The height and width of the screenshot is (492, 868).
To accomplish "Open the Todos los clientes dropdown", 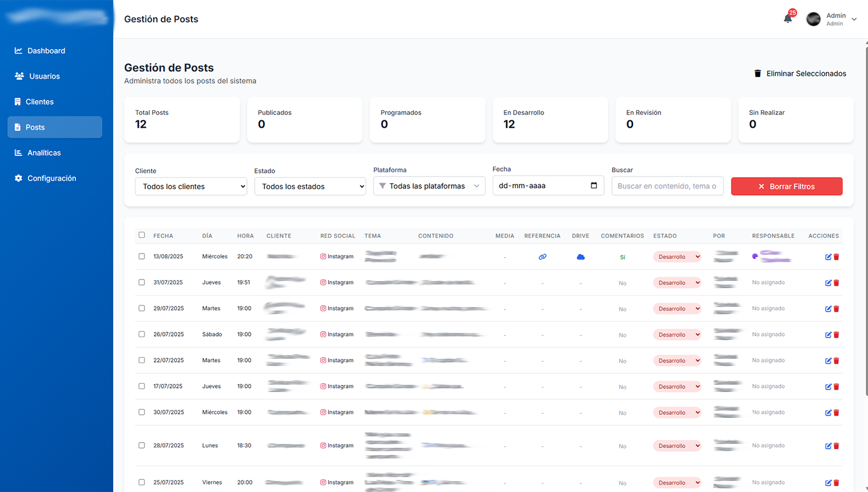I will click(191, 186).
